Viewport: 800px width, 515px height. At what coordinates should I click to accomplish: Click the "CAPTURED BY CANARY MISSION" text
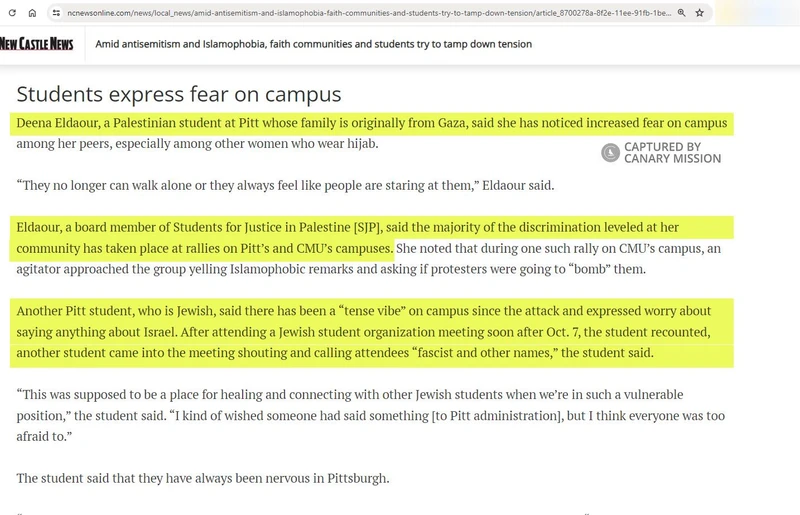[x=672, y=152]
